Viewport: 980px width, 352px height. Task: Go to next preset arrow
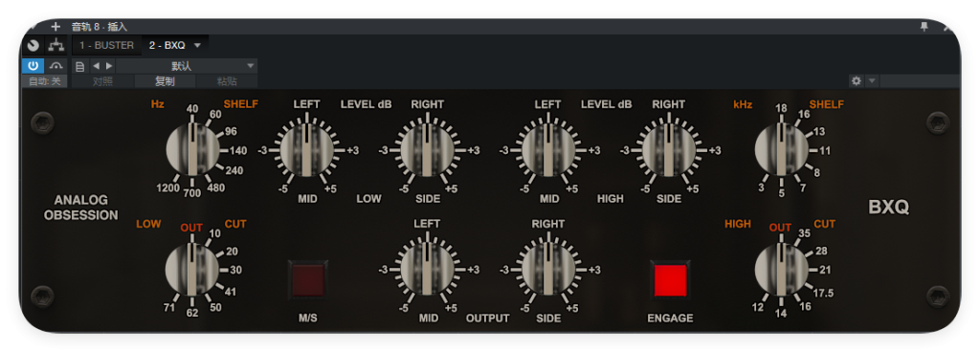(x=109, y=66)
